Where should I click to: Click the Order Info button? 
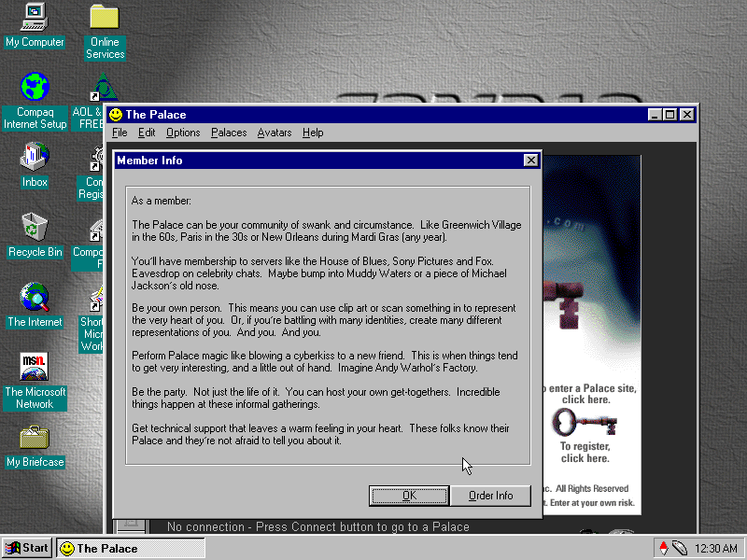(x=490, y=496)
